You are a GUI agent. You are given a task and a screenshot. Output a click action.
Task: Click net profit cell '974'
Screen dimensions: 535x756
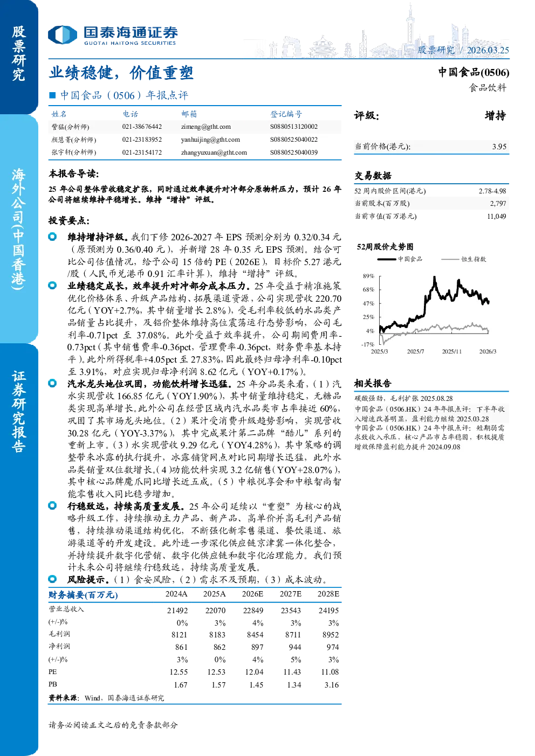[333, 648]
